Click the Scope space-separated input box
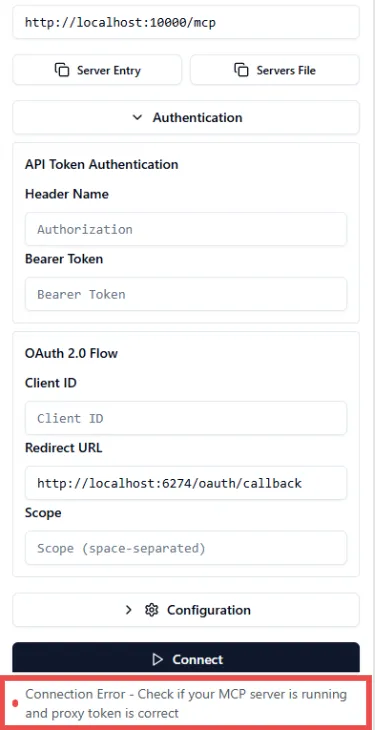Image resolution: width=375 pixels, height=730 pixels. click(x=186, y=548)
